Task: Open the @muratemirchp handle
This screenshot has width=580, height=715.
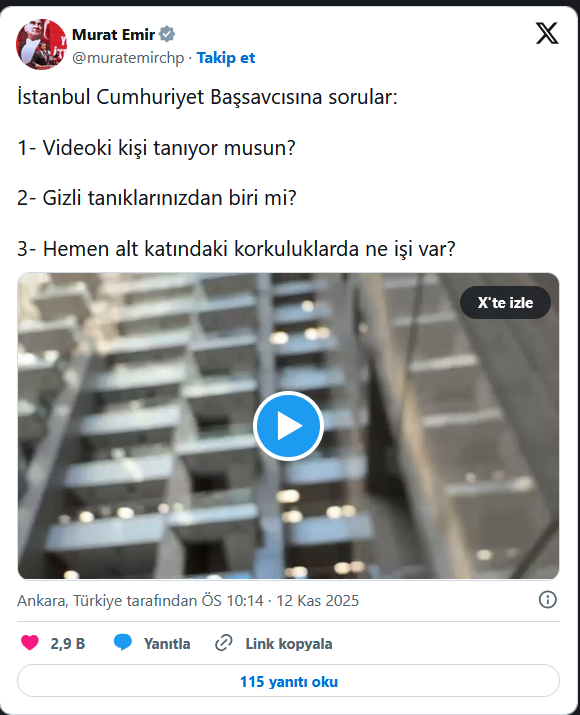Action: pos(128,58)
